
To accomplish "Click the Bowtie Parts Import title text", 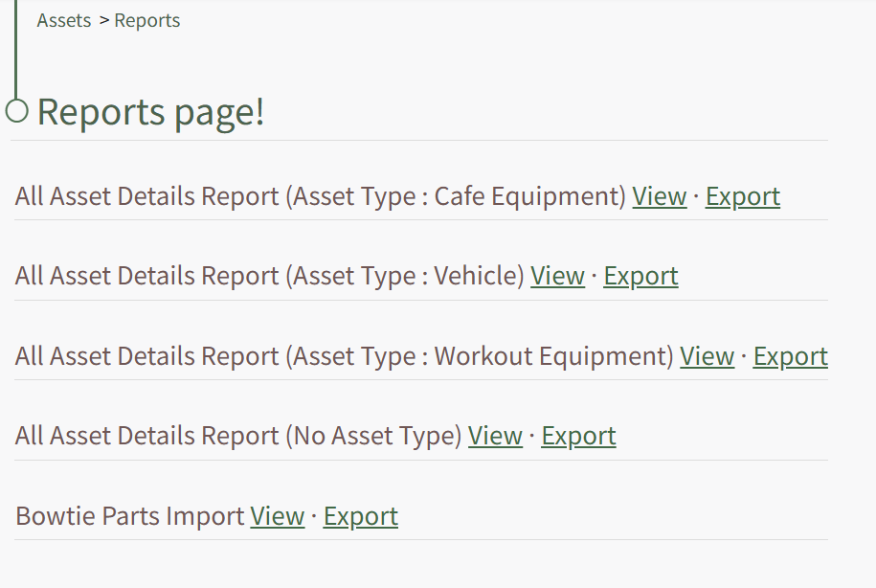I will pos(129,516).
